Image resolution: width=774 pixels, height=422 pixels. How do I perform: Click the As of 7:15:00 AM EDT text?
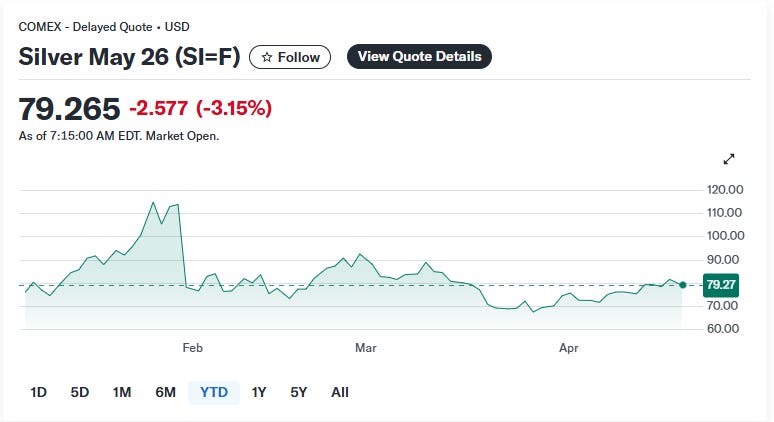[x=79, y=136]
